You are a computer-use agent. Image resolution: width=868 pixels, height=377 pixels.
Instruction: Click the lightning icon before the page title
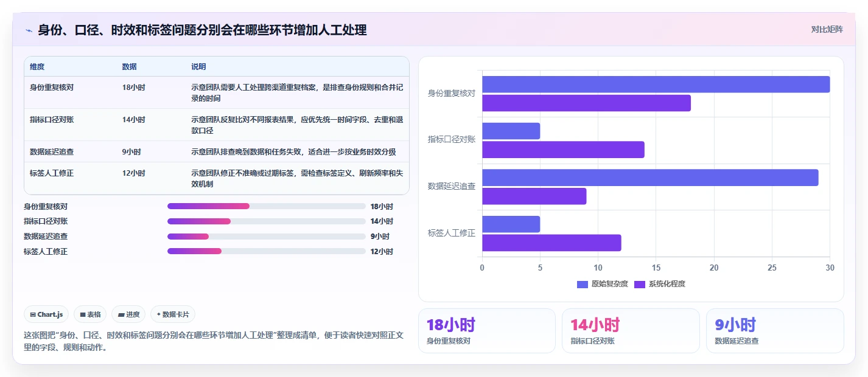pyautogui.click(x=29, y=30)
